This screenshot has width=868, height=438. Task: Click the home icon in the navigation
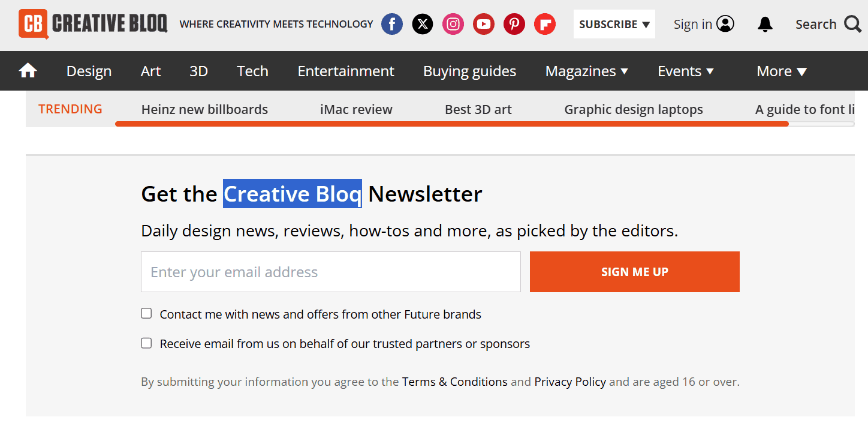click(28, 70)
